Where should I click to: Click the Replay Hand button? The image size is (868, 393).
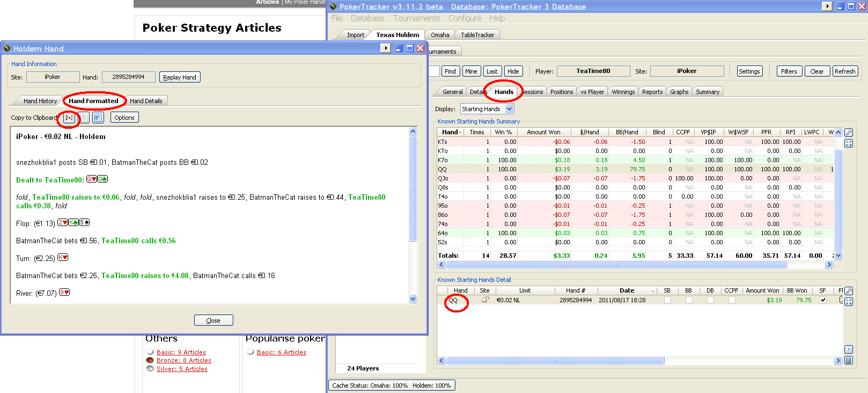[180, 77]
